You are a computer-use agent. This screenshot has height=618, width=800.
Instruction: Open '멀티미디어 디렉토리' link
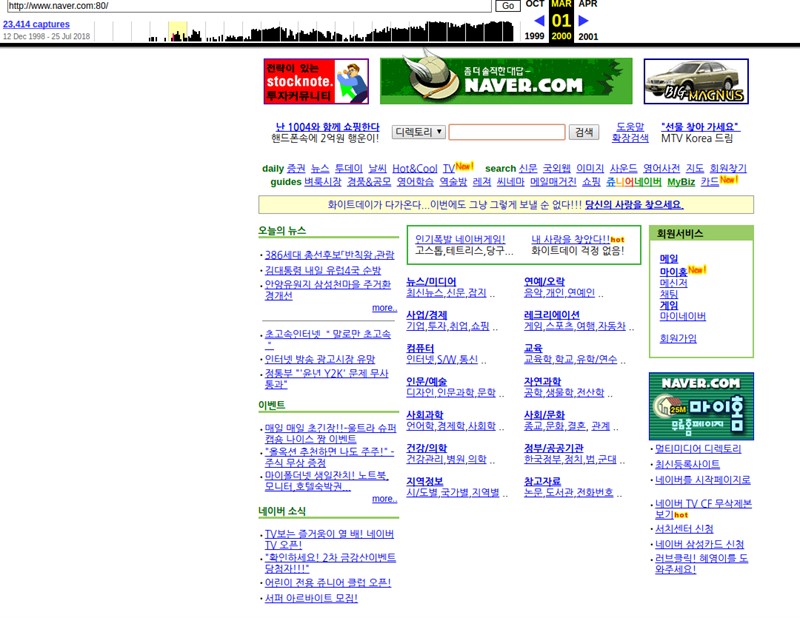(698, 449)
